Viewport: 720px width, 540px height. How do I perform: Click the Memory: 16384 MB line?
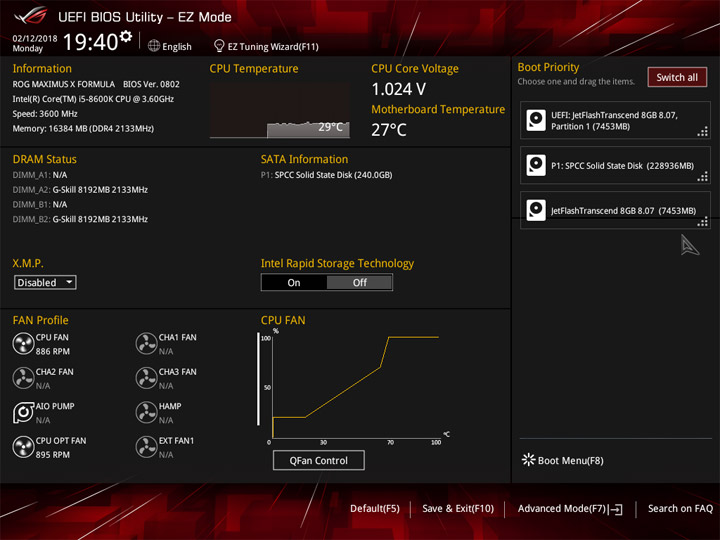[x=83, y=129]
